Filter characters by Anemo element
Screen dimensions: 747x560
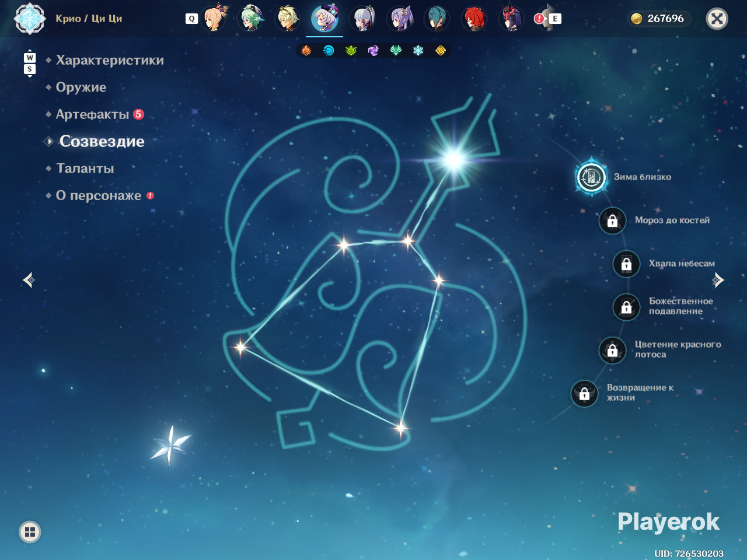tap(396, 51)
